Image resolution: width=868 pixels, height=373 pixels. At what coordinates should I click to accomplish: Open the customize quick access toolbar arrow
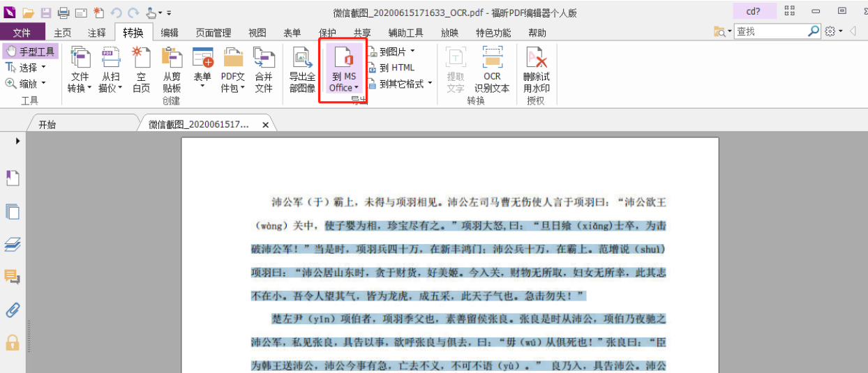169,13
